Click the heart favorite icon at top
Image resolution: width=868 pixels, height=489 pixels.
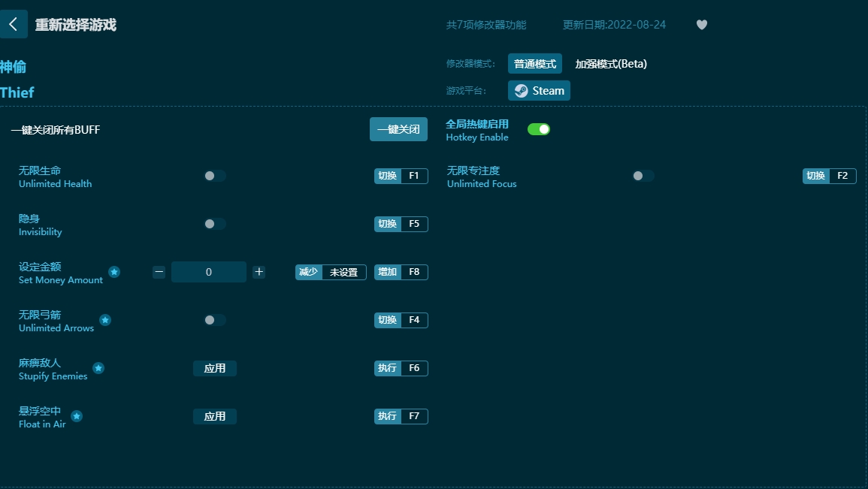701,24
